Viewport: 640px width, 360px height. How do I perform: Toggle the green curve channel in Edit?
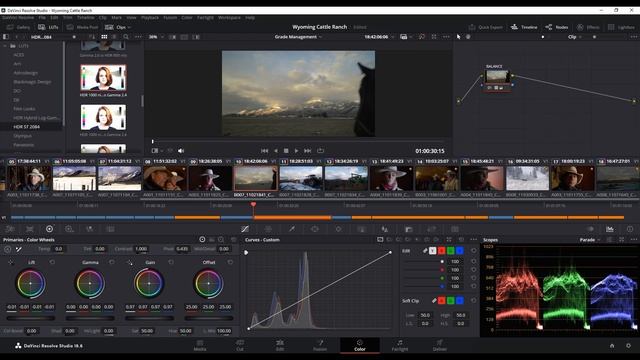[450, 251]
